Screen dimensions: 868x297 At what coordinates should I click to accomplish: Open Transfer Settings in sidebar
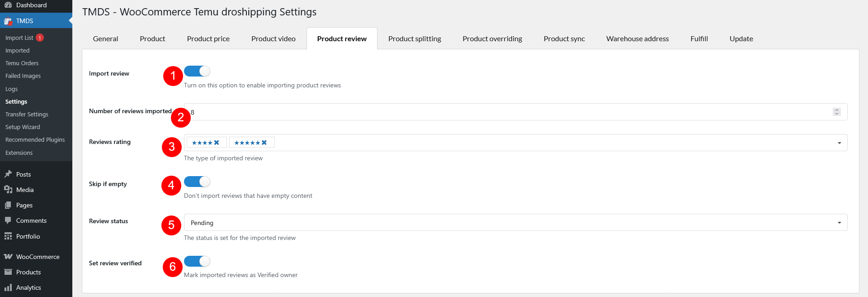pos(27,114)
